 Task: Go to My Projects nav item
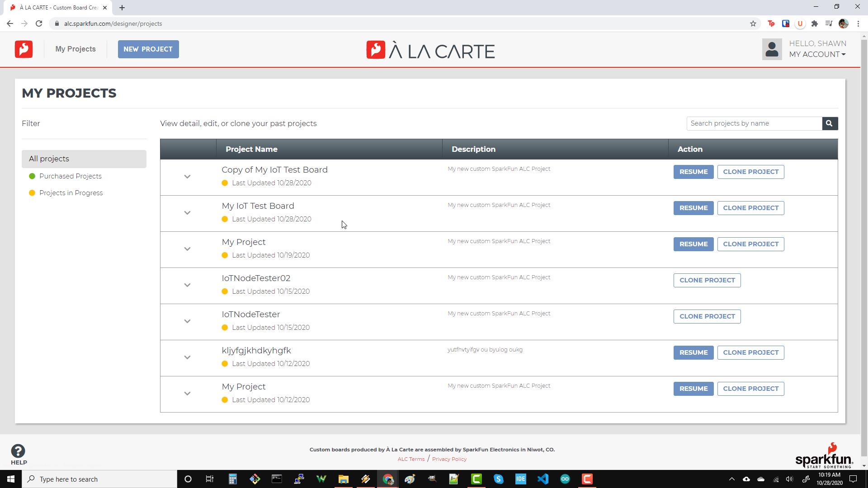pos(75,49)
